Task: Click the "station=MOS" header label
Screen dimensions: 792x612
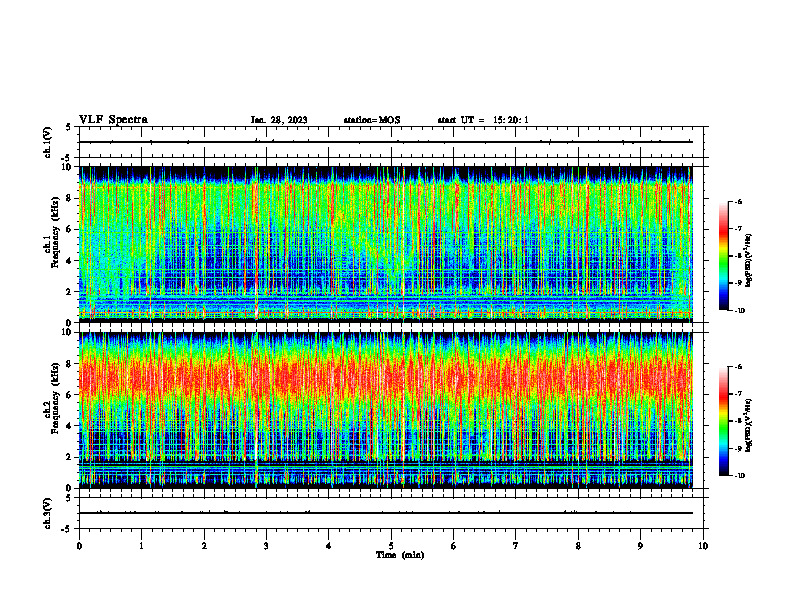Action: click(x=372, y=120)
